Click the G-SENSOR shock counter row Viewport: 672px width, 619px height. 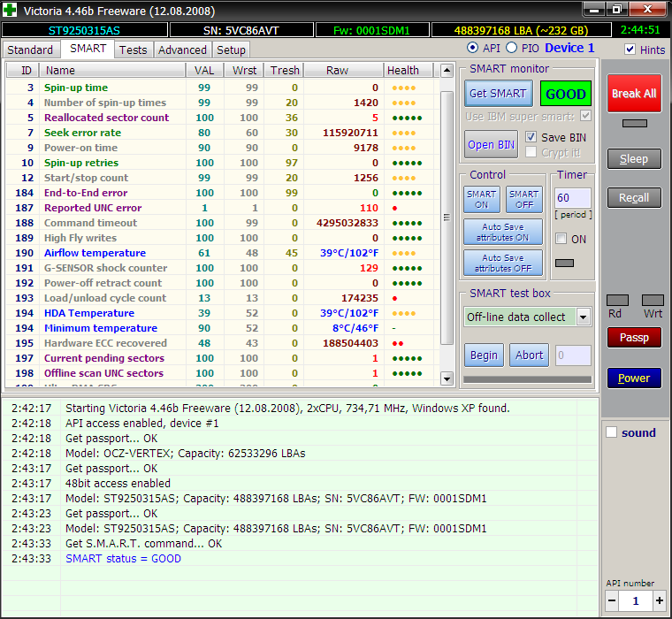[222, 268]
